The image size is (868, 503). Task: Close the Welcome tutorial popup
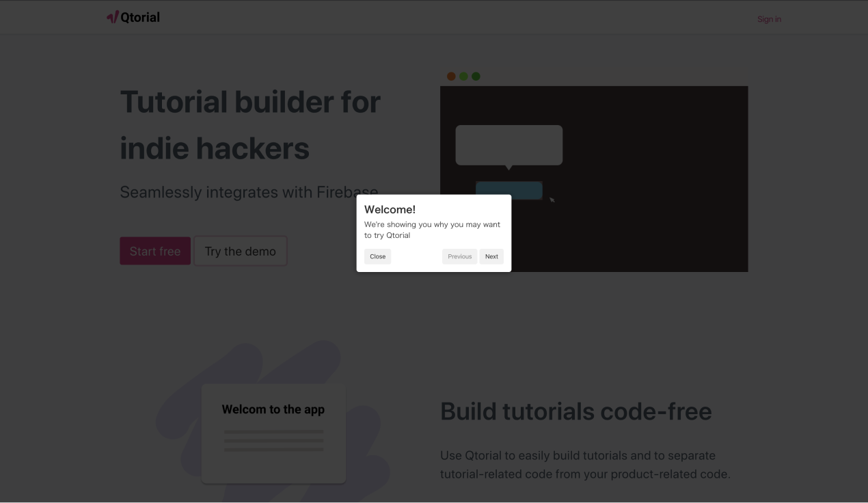coord(378,256)
